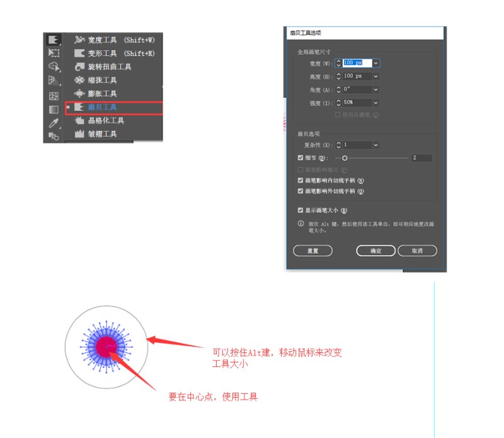Viewport: 504px width, 438px height.
Task: Uncheck 画笔影响内切线手柄 (N)
Action: (300, 179)
